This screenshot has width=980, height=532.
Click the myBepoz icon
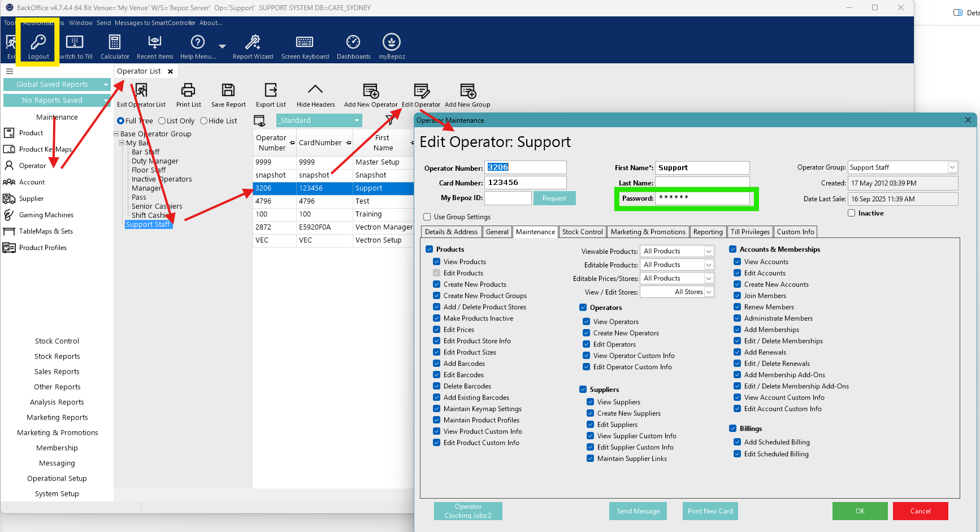point(392,42)
